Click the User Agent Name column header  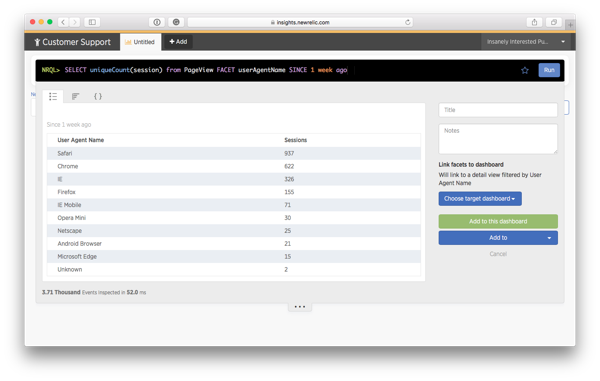[x=81, y=140]
